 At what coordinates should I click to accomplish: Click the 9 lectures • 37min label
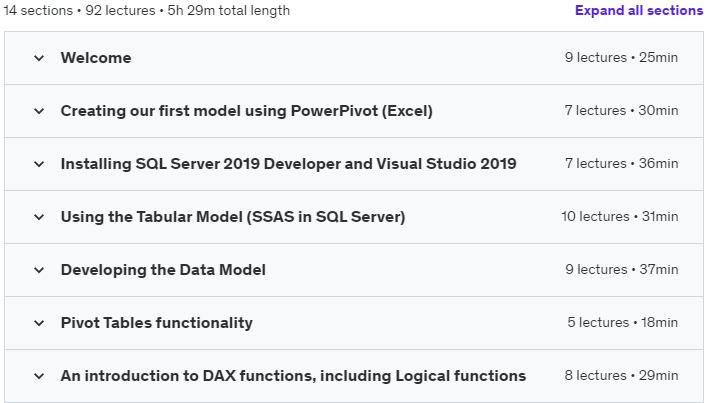click(x=621, y=270)
